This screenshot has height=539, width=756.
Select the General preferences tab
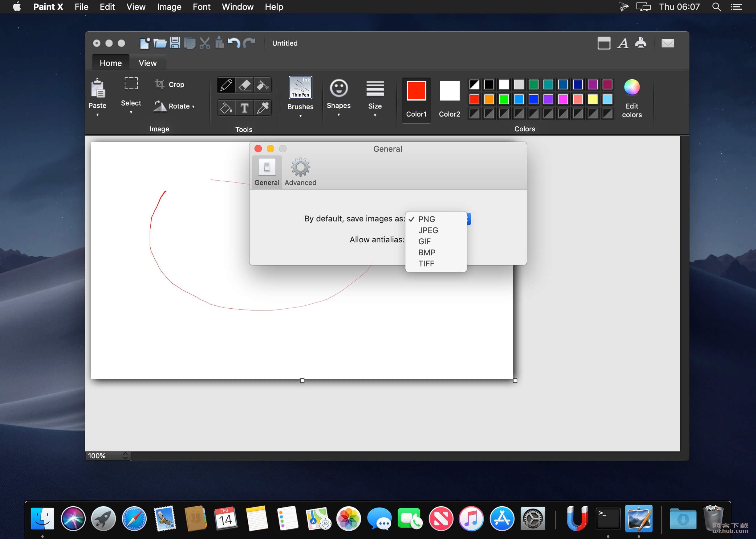point(267,172)
